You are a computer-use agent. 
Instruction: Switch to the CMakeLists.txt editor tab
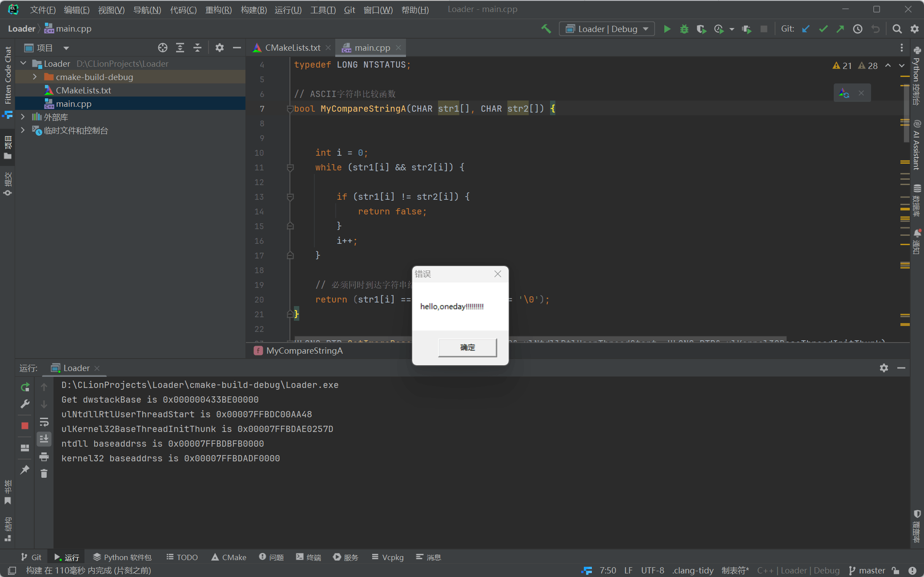tap(292, 48)
